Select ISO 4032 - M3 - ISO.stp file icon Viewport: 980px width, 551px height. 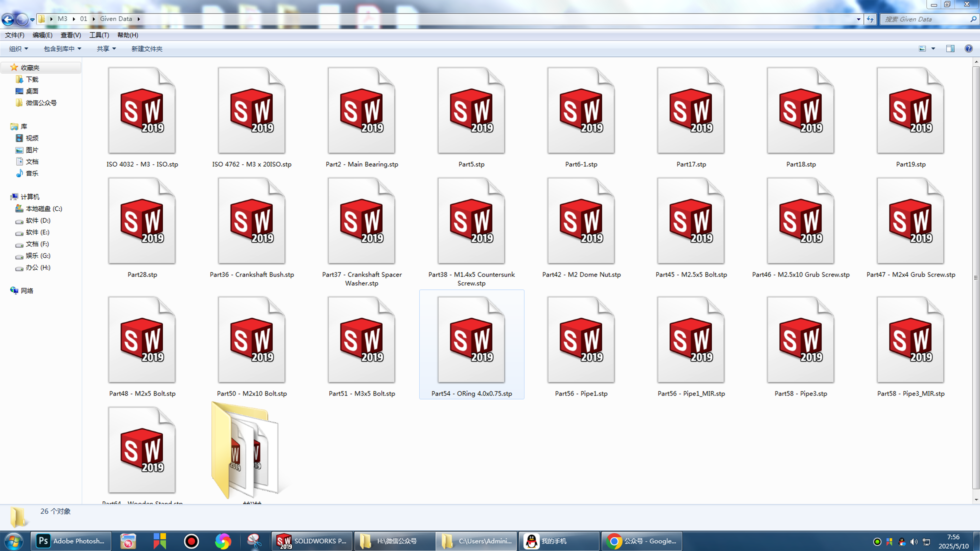(142, 110)
